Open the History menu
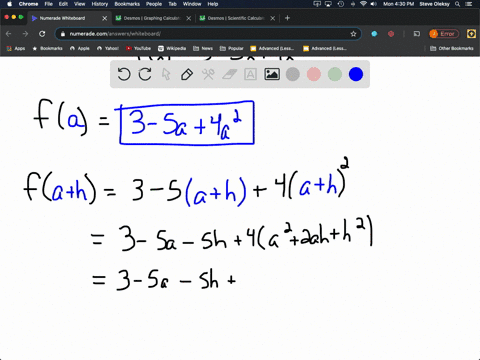 (x=100, y=4)
